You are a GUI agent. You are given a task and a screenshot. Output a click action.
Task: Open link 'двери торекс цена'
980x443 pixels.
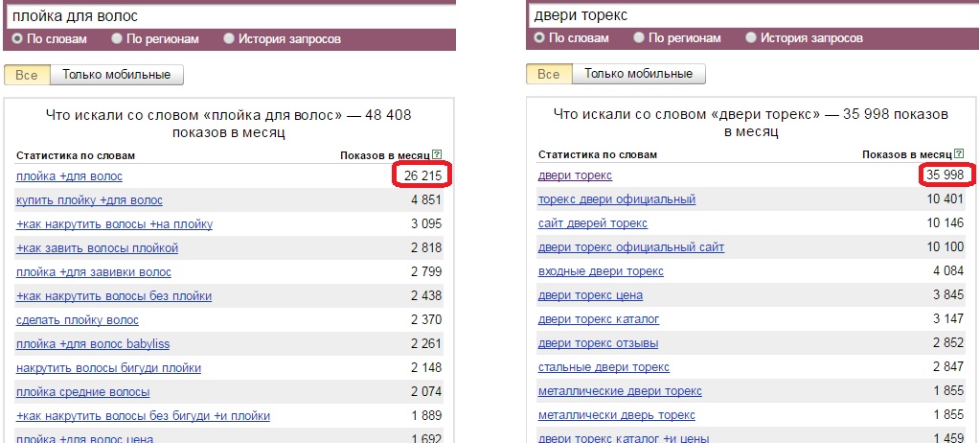(591, 295)
